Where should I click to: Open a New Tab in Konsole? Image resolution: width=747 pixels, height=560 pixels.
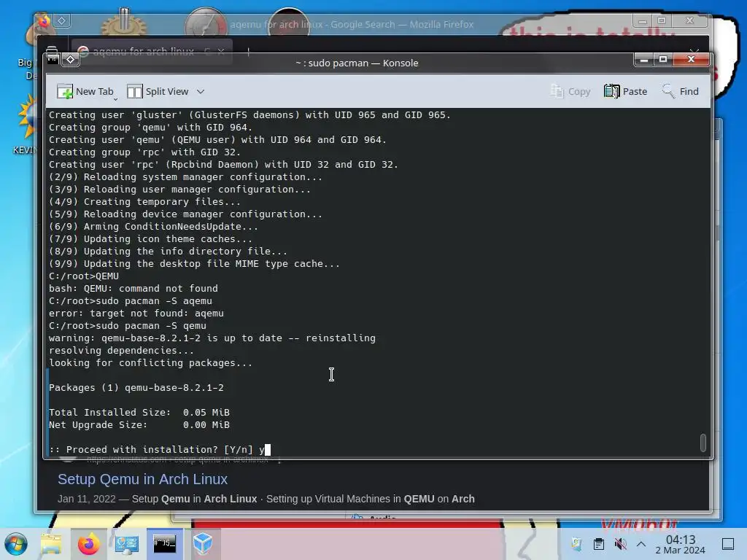point(85,91)
